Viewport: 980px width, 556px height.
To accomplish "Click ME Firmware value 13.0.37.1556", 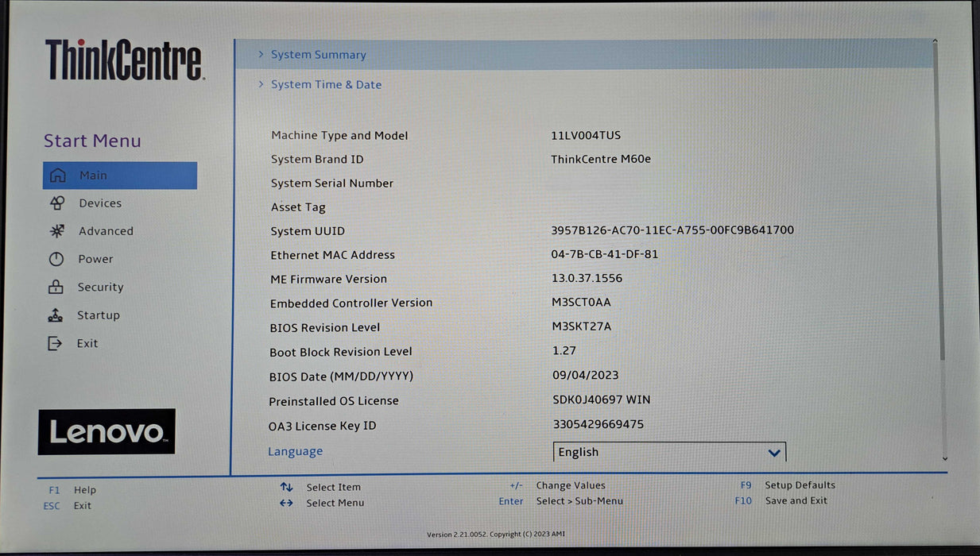I will 587,278.
